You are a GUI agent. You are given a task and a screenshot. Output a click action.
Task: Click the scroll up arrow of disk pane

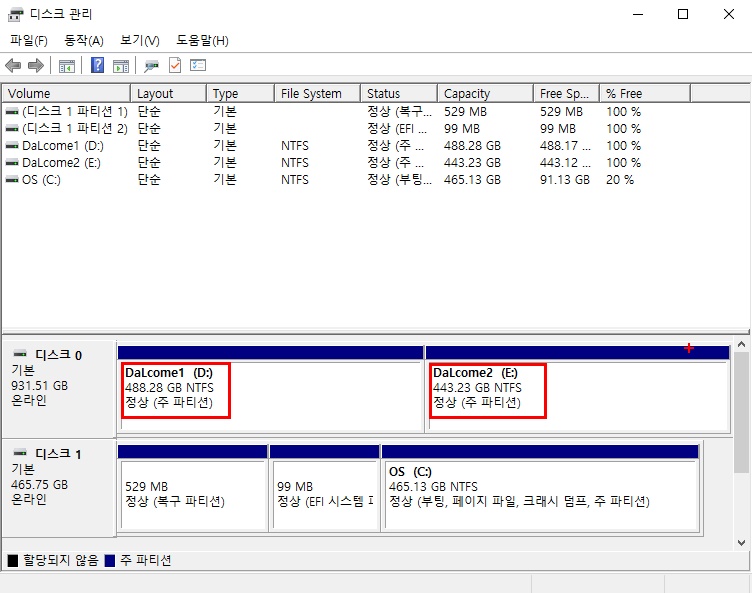[741, 344]
